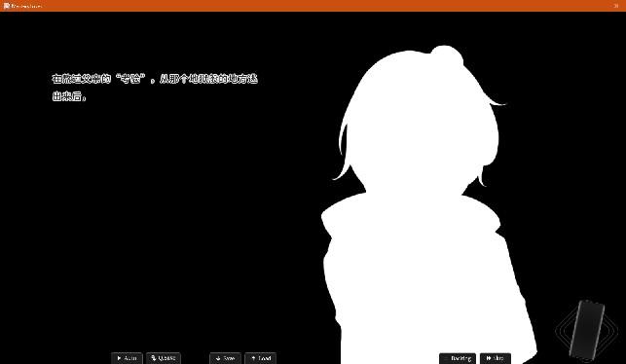The image size is (626, 364).
Task: Click the play triangle on Auto button
Action: (119, 358)
